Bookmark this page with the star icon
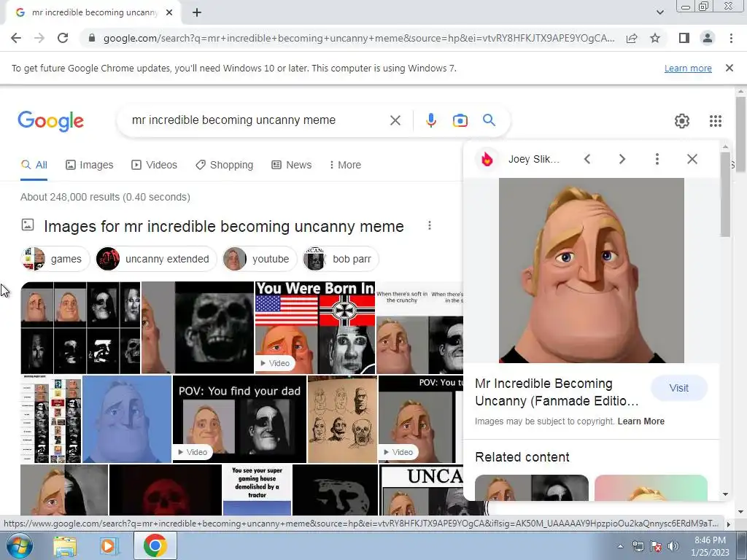The image size is (747, 560). [x=655, y=38]
